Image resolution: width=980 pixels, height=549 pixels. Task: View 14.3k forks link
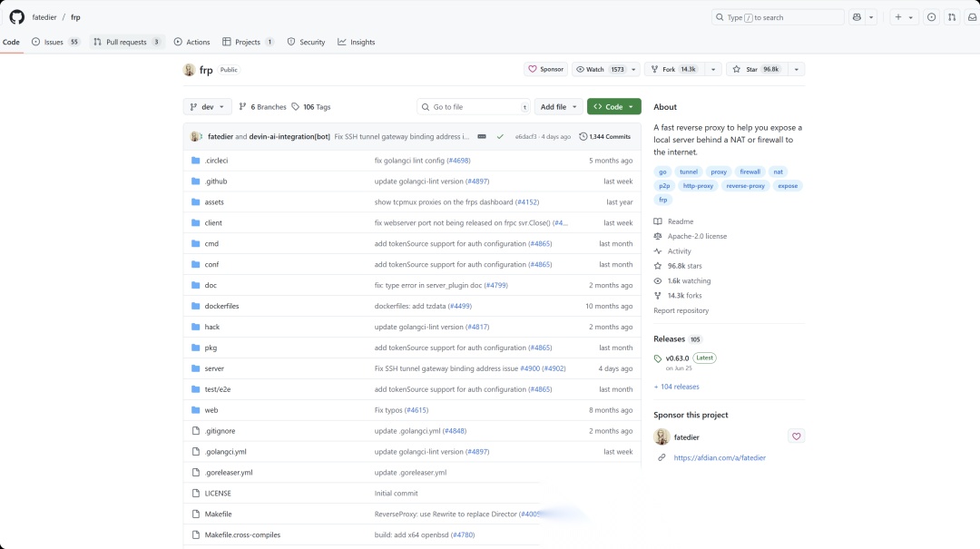click(684, 296)
